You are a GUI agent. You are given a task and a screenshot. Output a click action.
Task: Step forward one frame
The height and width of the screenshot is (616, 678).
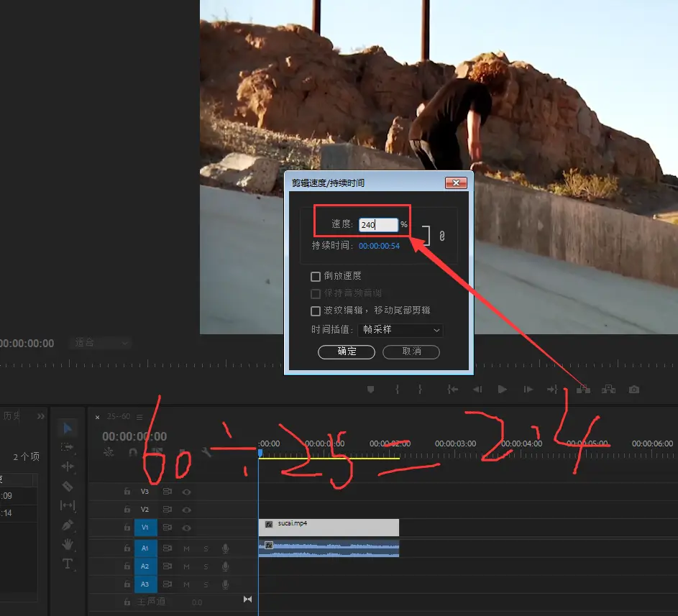(528, 390)
